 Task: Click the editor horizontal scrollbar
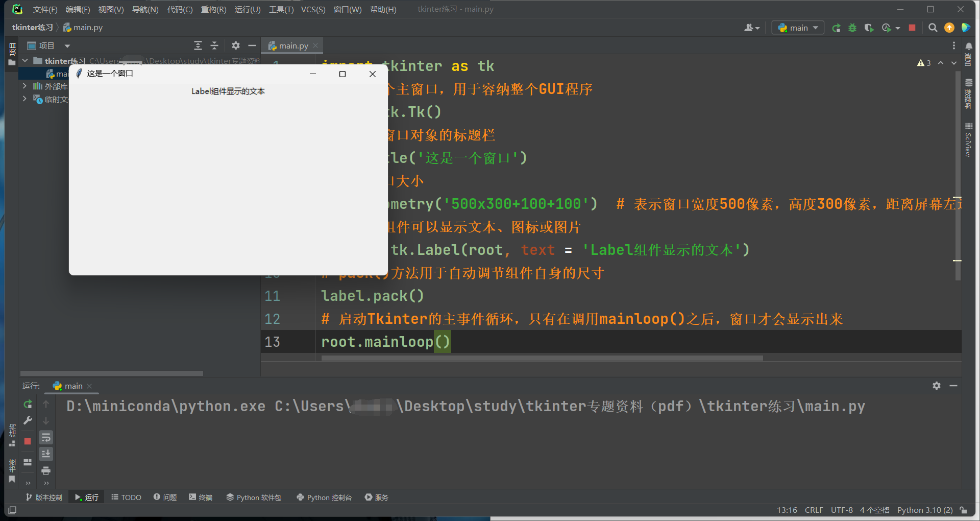[x=542, y=358]
